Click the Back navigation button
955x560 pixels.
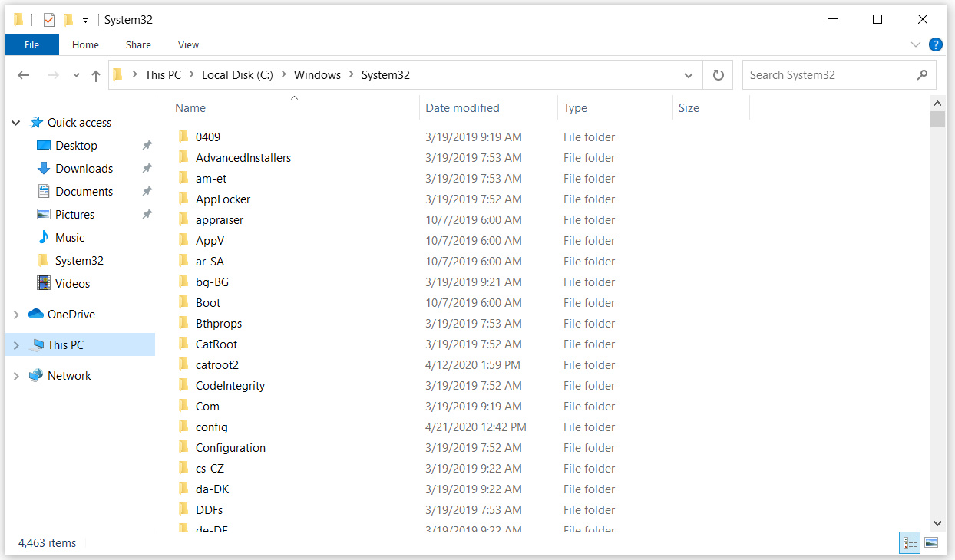(23, 74)
